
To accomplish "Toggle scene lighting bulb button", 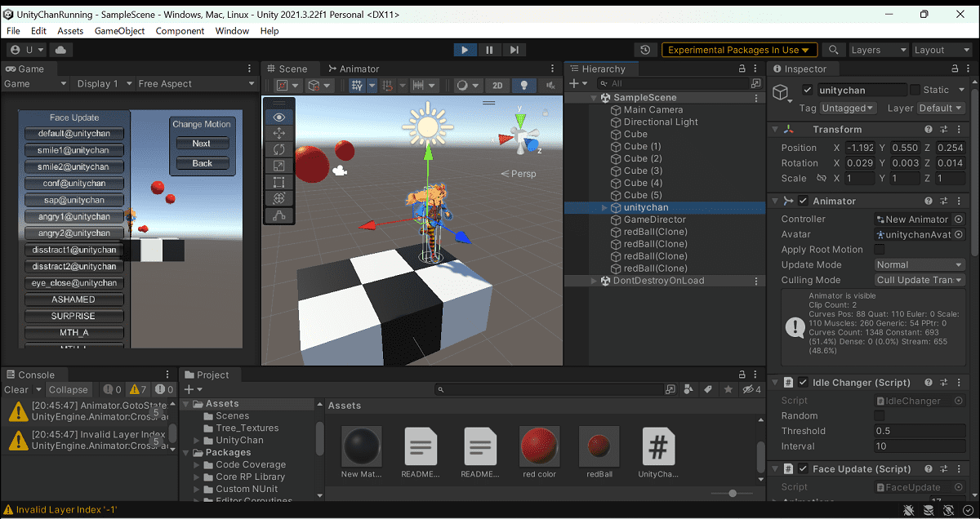I will click(x=523, y=85).
